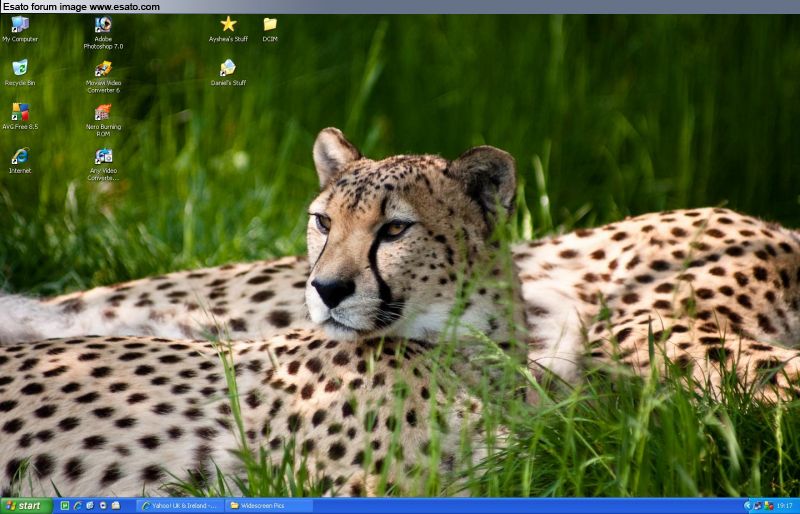Expand hidden system tray icons arrow

click(747, 506)
